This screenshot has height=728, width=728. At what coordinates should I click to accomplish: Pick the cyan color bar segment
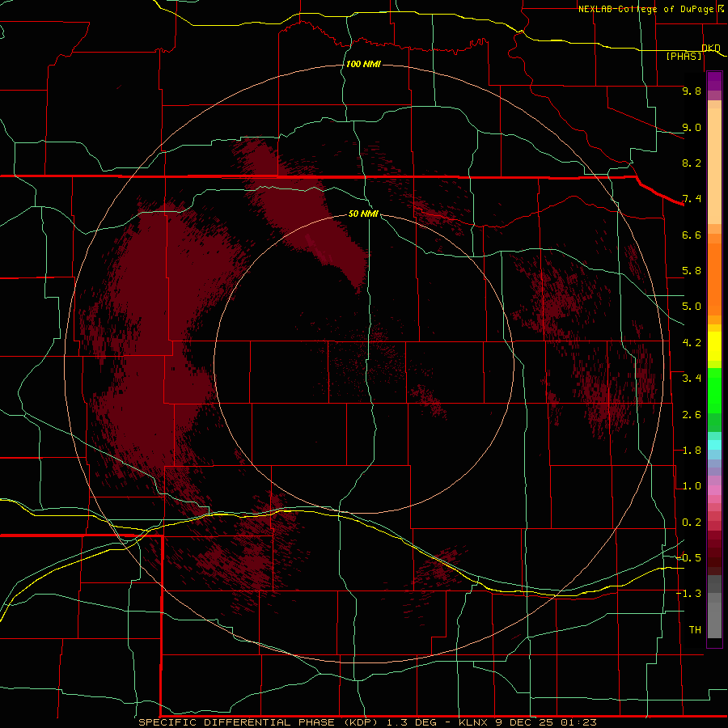(x=714, y=445)
